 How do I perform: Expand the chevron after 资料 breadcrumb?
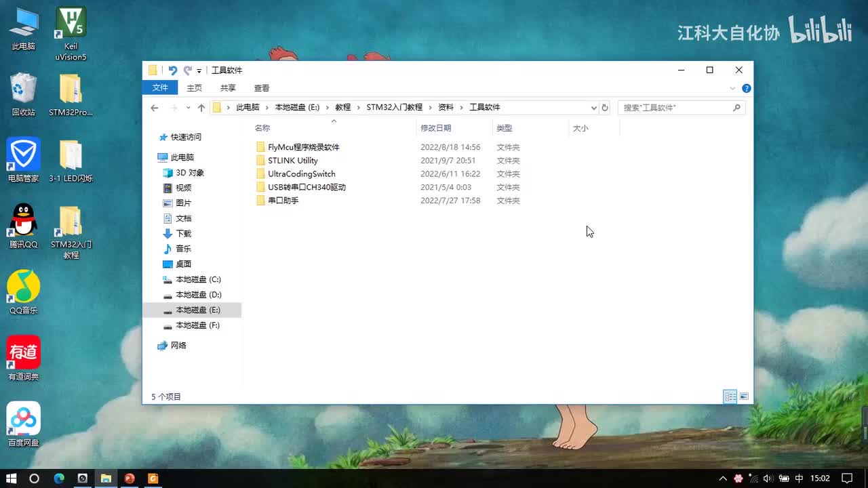462,108
